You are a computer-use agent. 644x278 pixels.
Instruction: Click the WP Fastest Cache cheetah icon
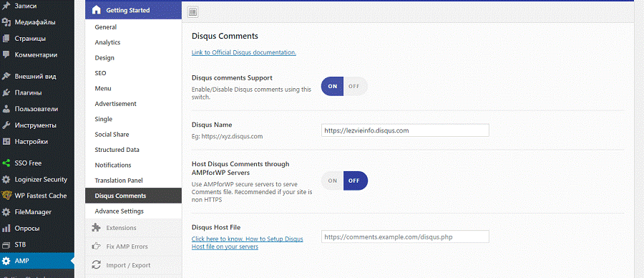coord(6,196)
